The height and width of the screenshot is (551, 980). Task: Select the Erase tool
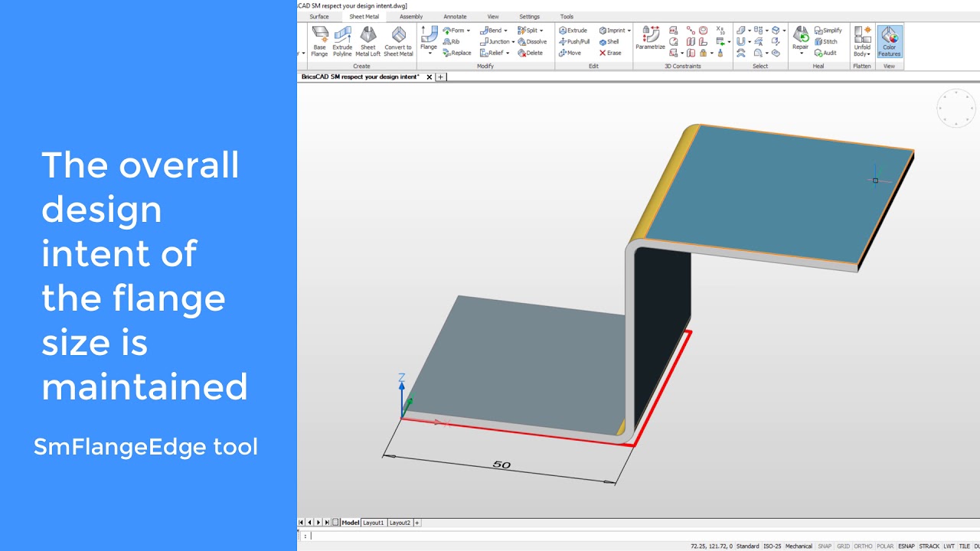[x=610, y=53]
